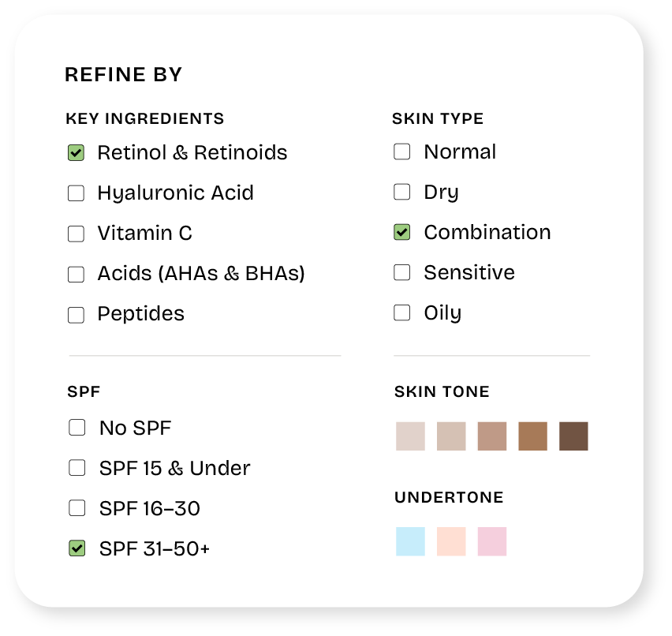Choose the blue cool undertone swatch
This screenshot has width=672, height=636.
point(410,542)
